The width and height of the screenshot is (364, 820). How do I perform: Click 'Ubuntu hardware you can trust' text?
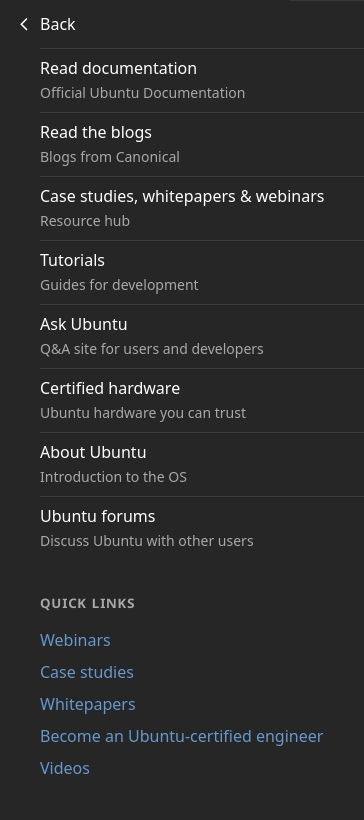pyautogui.click(x=143, y=413)
